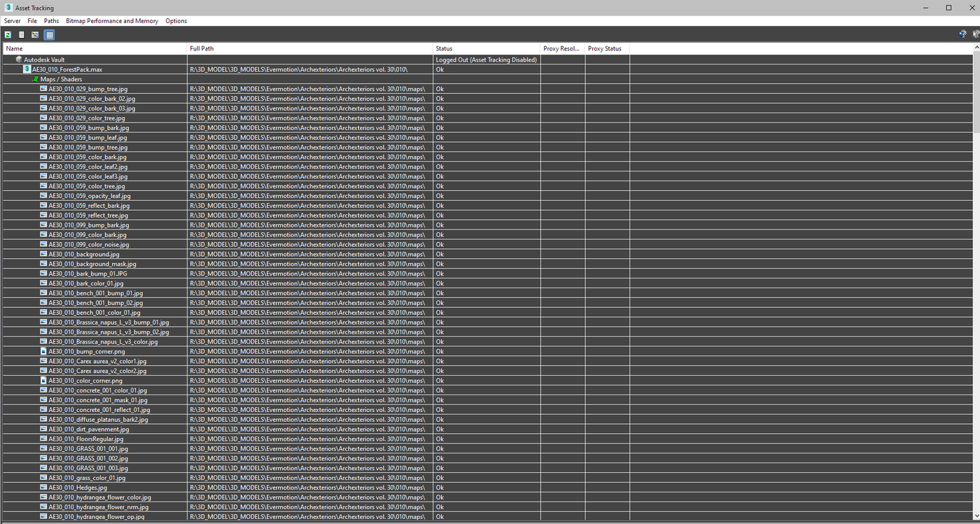The height and width of the screenshot is (524, 980).
Task: Click the Proxy Resol... column header
Action: [563, 49]
